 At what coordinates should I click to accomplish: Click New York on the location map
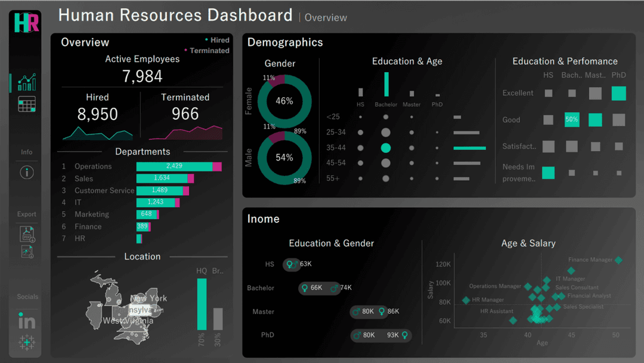click(x=148, y=298)
